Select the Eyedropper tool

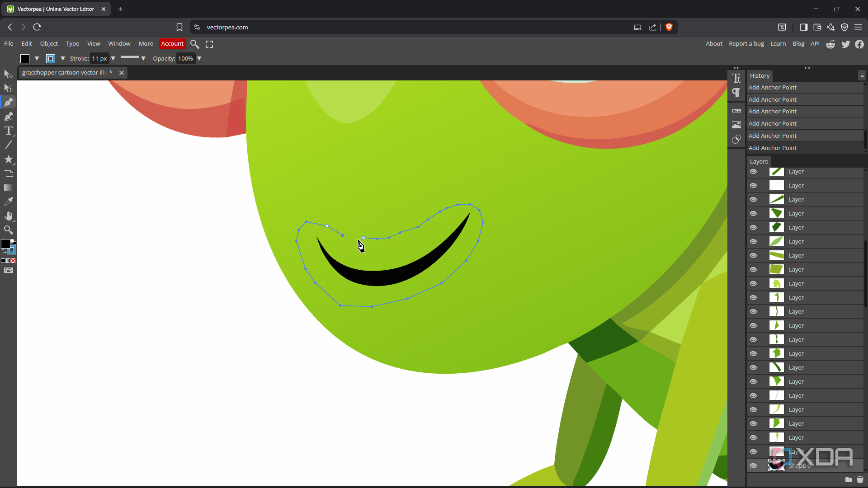click(x=8, y=202)
